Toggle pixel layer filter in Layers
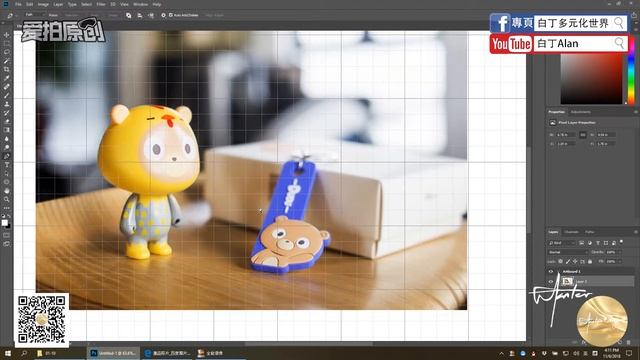The height and width of the screenshot is (360, 640). [x=582, y=243]
